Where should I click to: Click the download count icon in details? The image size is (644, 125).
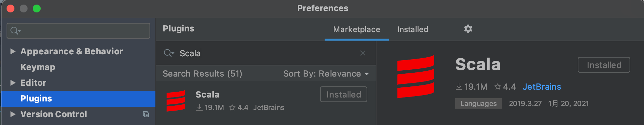pyautogui.click(x=459, y=87)
